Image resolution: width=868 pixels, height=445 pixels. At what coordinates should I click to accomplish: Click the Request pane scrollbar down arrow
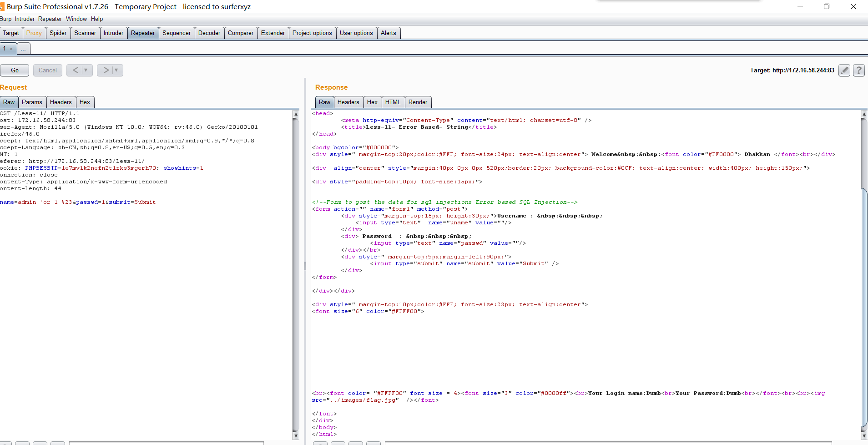tap(296, 435)
